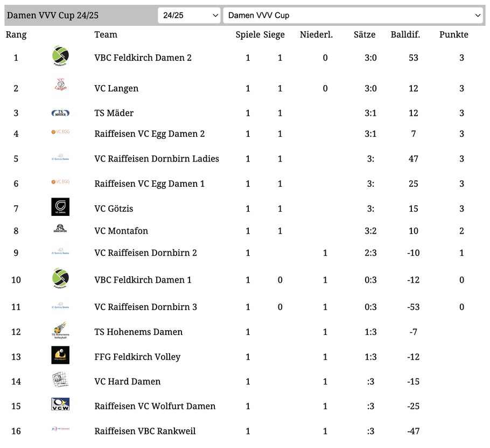
Task: Click the Siege column header
Action: (274, 34)
